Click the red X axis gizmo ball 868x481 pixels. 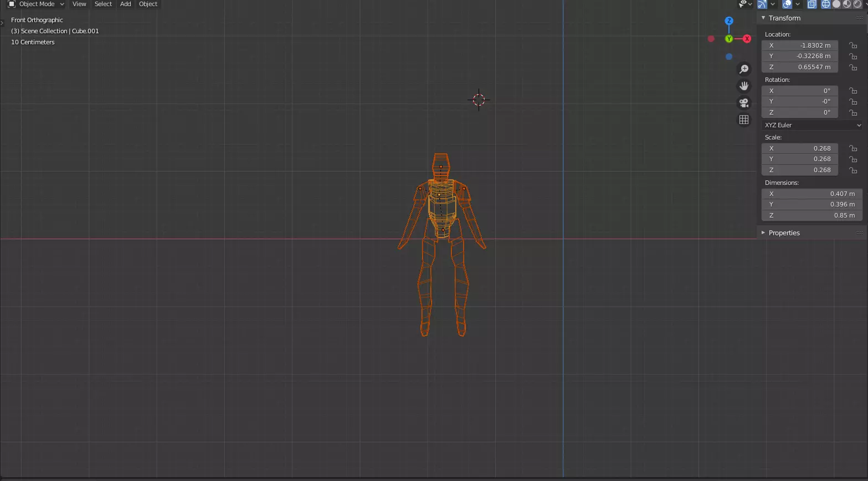coord(747,39)
